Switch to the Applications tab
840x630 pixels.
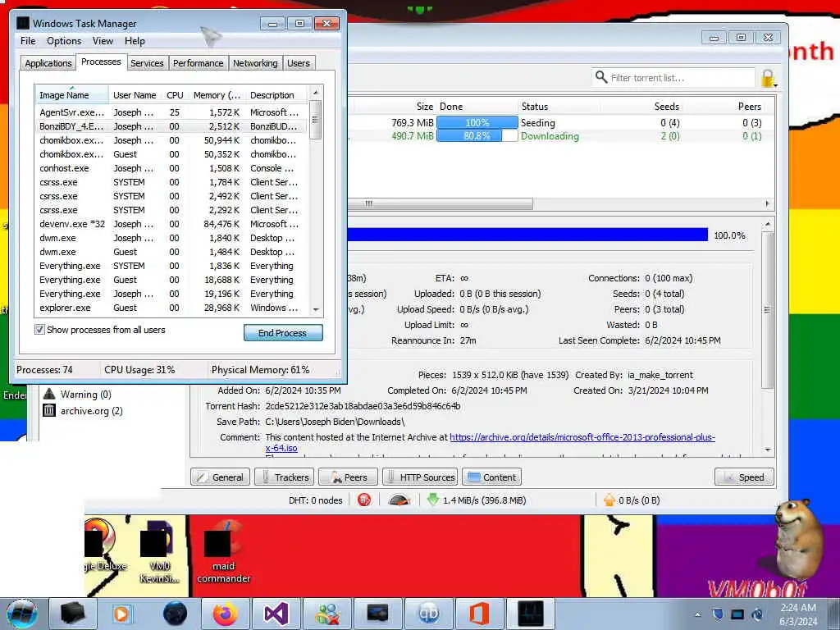48,63
